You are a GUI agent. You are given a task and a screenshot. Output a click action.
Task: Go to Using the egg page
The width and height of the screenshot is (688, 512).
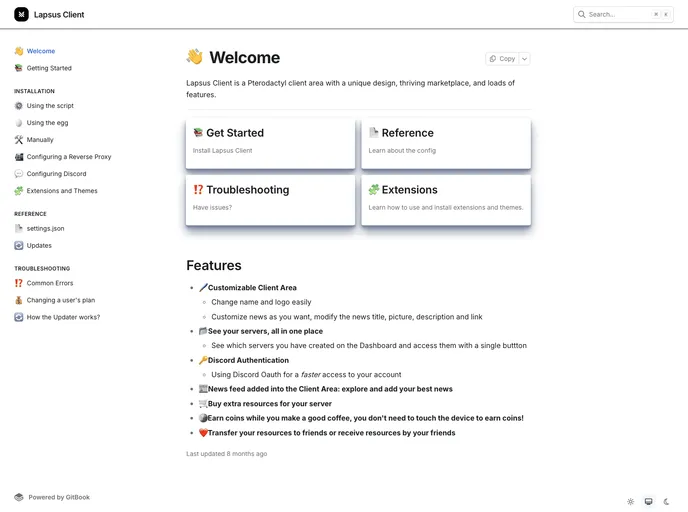(47, 123)
